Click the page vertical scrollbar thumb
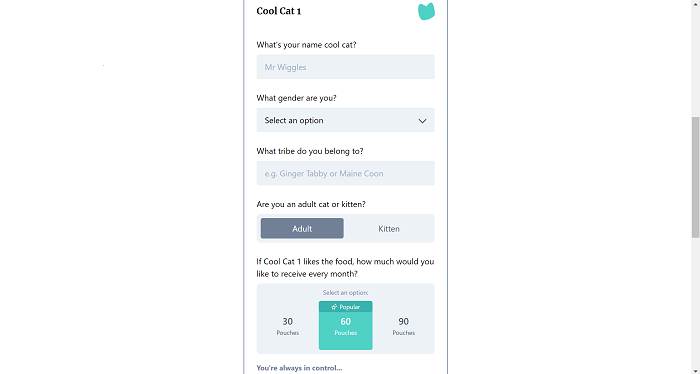 696,178
